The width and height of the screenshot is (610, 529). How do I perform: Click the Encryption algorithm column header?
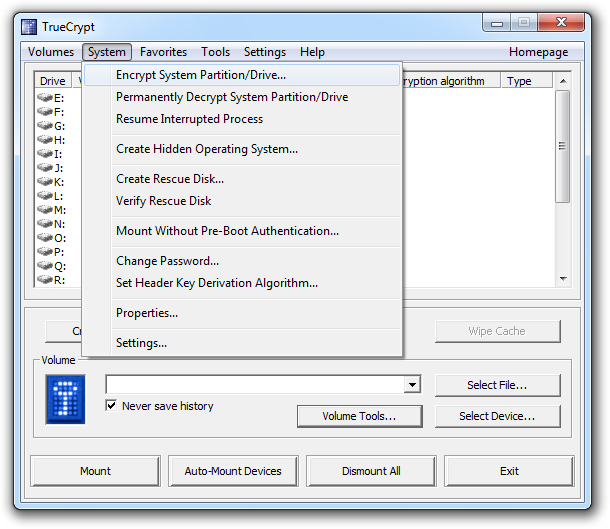pyautogui.click(x=450, y=81)
